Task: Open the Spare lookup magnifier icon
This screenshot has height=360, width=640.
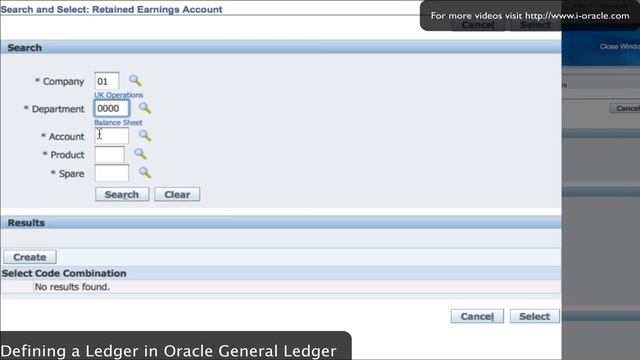Action: (145, 173)
